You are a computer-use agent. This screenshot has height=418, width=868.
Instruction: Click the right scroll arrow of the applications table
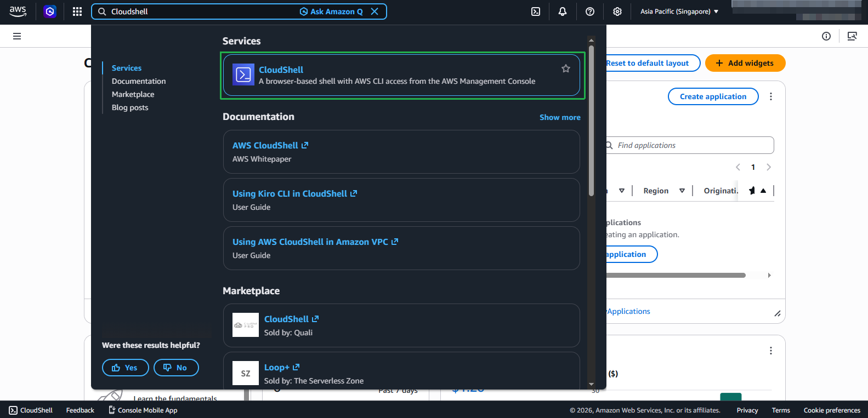(x=769, y=275)
